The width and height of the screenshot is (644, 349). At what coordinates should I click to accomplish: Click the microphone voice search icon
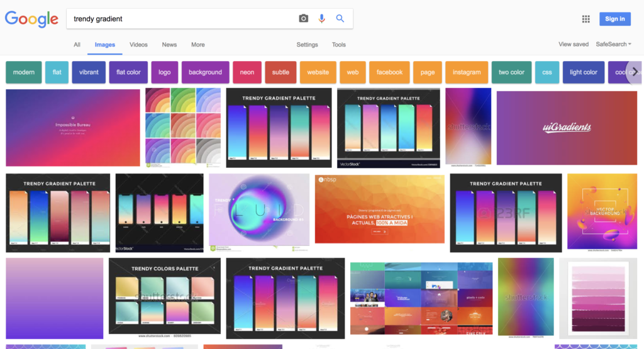pyautogui.click(x=321, y=18)
